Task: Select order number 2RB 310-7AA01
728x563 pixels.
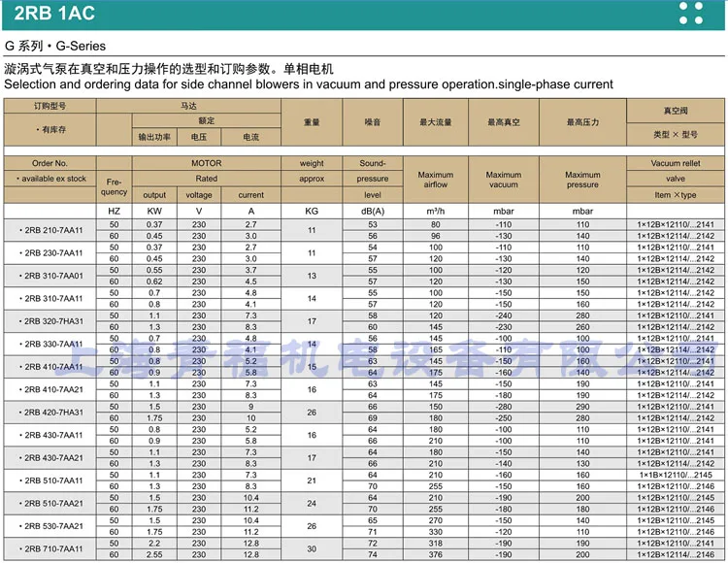Action: [x=53, y=276]
